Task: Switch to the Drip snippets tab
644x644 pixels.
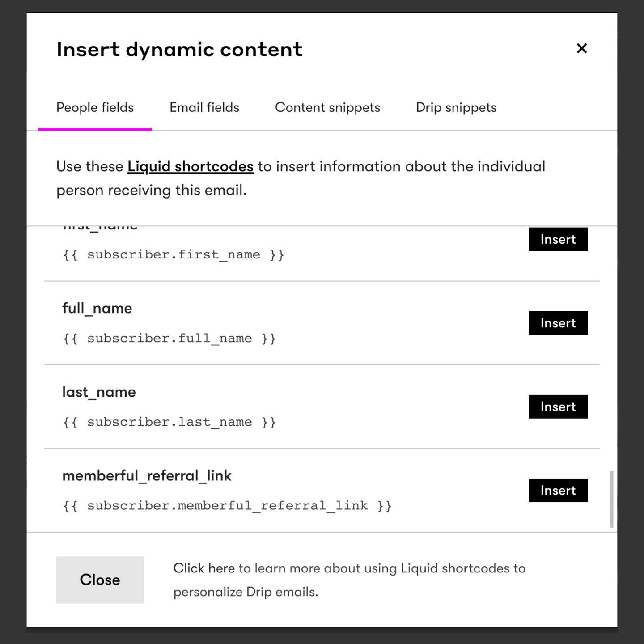Action: point(456,107)
